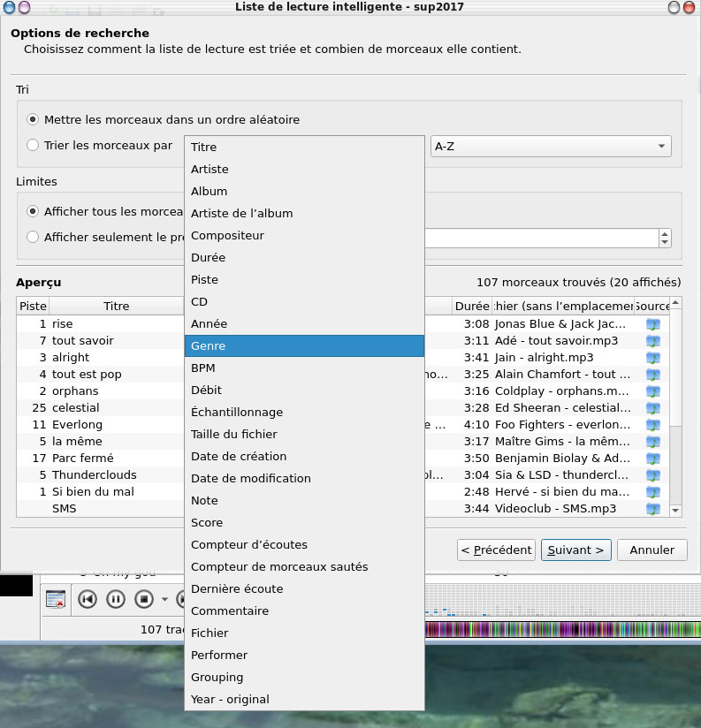Sort preview by Durée column header
701x728 pixels.
click(472, 306)
